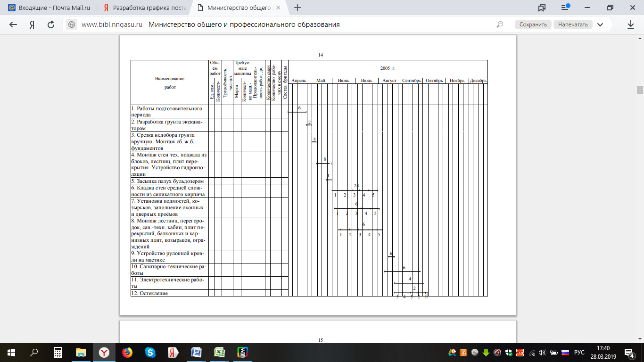Select the Министерство общего tab
The height and width of the screenshot is (362, 644).
point(240,8)
